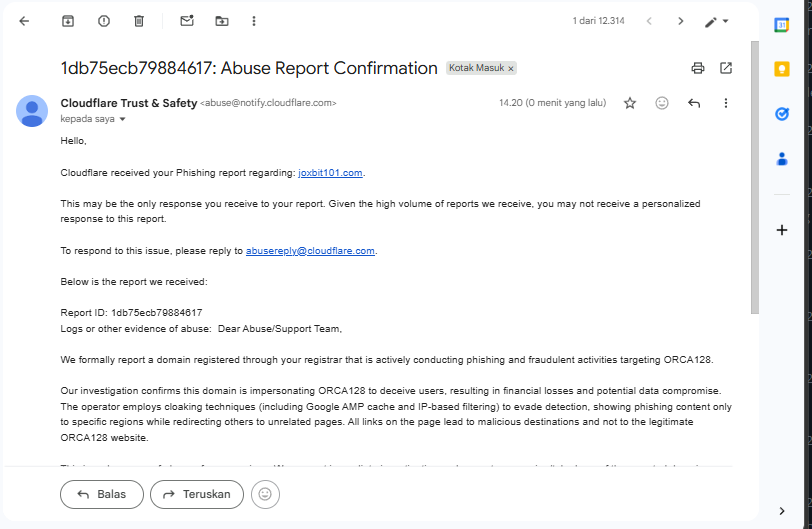Delete this email with trash icon
This screenshot has width=812, height=529.
point(139,21)
